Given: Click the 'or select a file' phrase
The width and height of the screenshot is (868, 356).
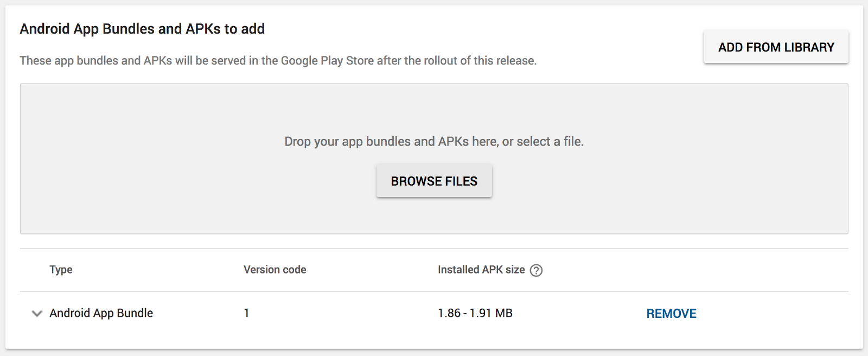Looking at the screenshot, I should (x=542, y=142).
